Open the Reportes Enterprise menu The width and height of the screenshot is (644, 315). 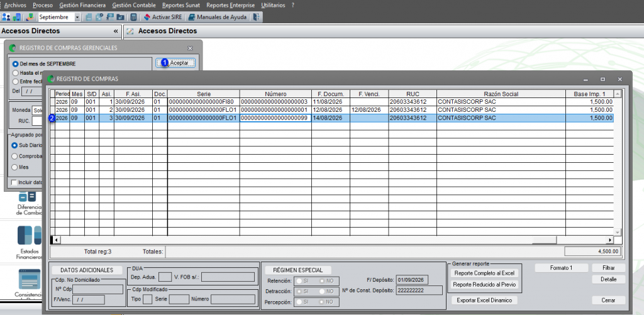click(230, 5)
